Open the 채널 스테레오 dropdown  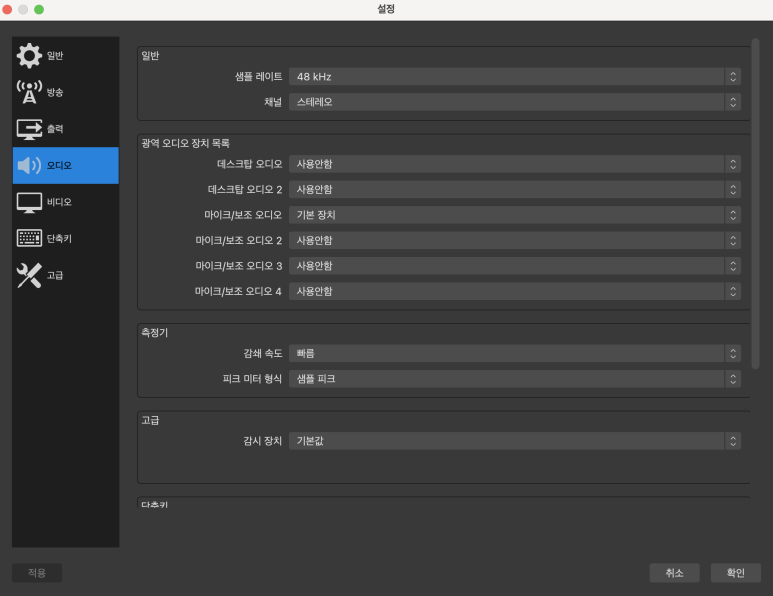pyautogui.click(x=515, y=102)
